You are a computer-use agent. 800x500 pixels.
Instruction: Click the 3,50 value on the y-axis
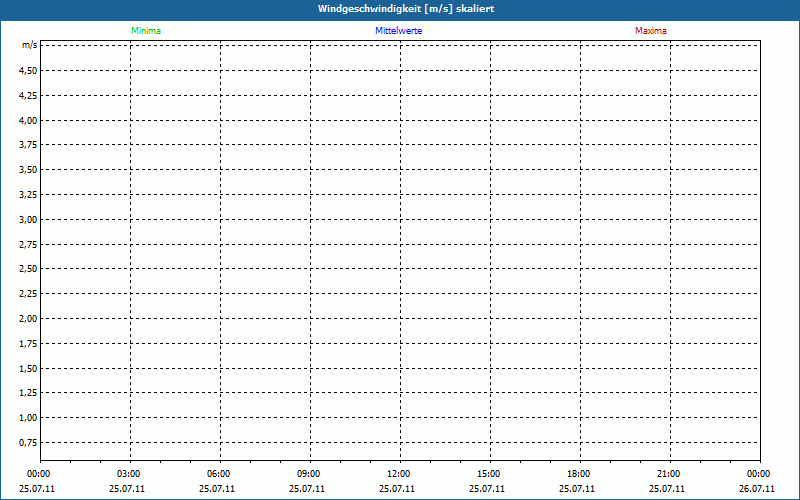point(28,170)
